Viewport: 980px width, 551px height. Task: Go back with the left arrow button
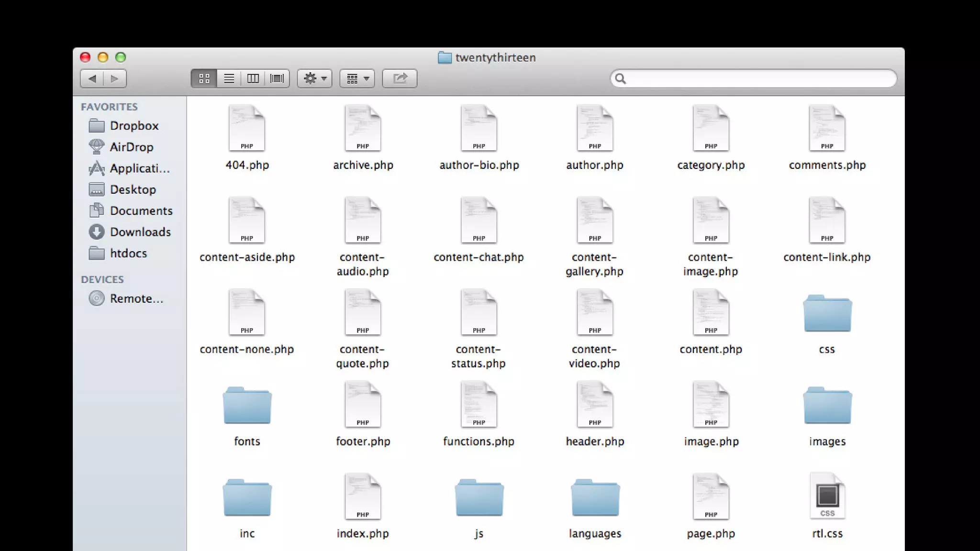click(92, 78)
